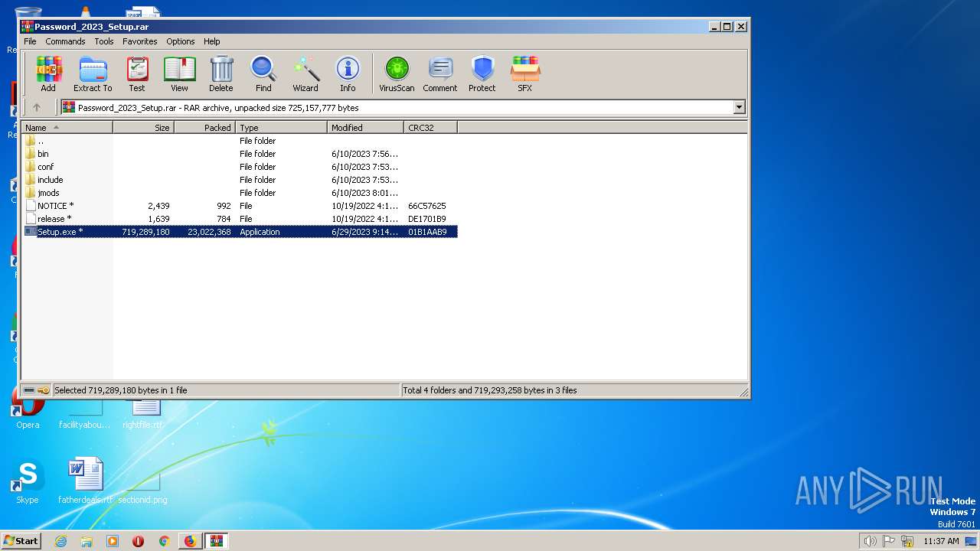Click the Delete trash can icon
Screen dimensions: 980x551
[221, 74]
